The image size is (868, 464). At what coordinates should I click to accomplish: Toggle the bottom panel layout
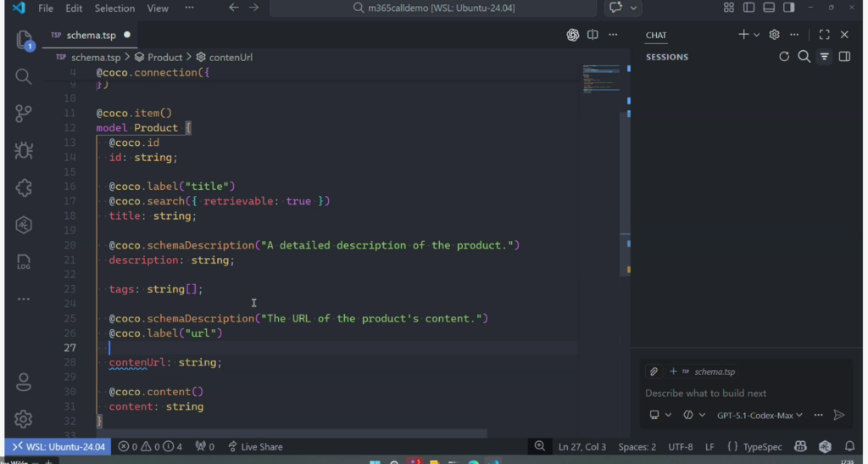click(769, 8)
